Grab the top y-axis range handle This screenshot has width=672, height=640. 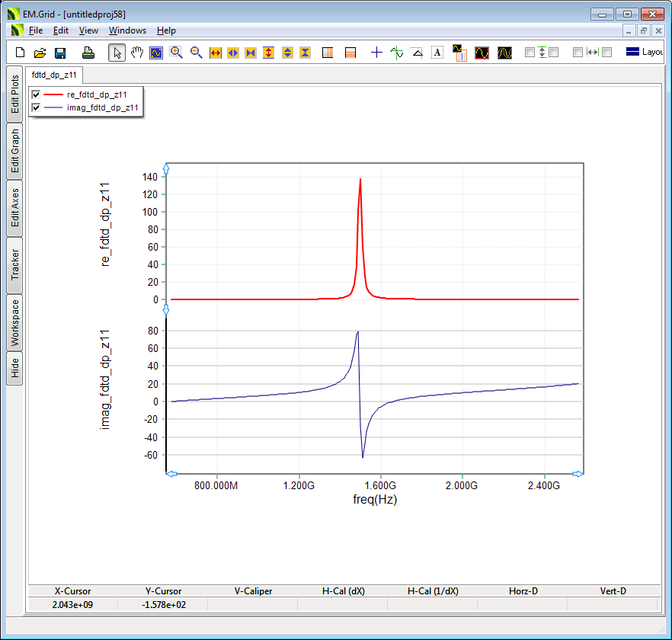point(166,168)
